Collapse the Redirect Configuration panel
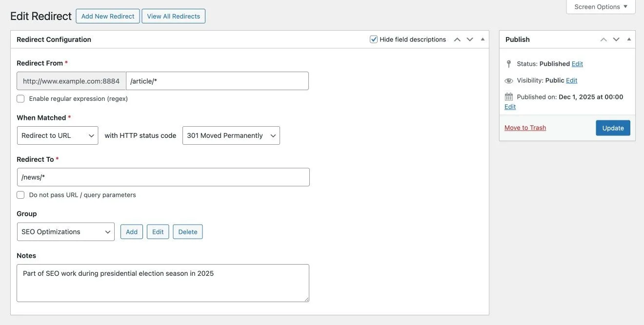Image resolution: width=644 pixels, height=325 pixels. pos(483,39)
